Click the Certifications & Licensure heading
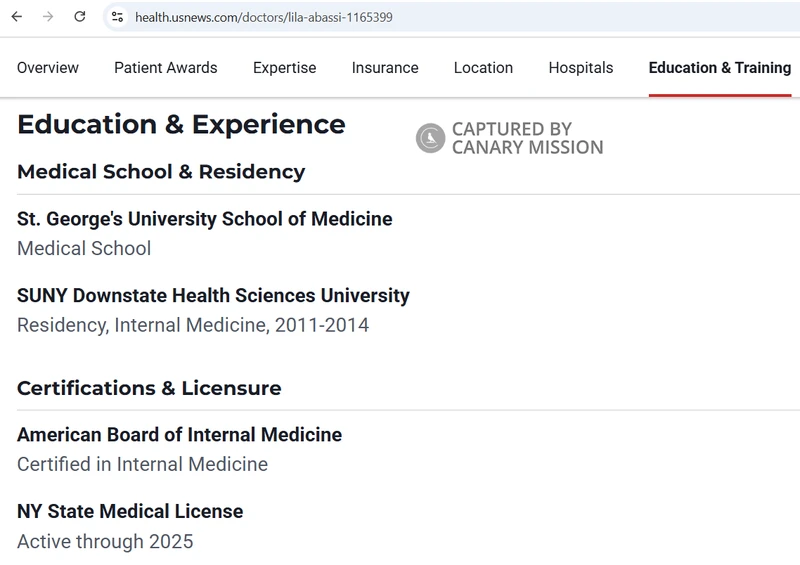 point(149,388)
